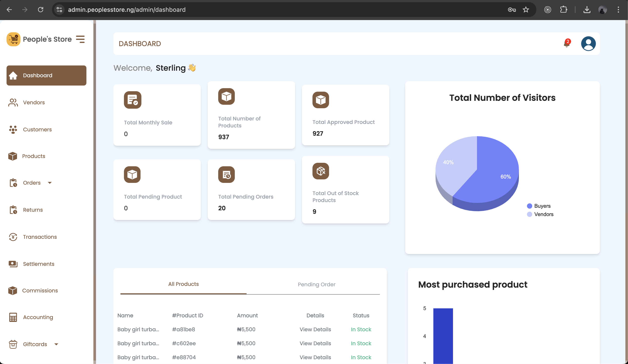View Details for product #c602ee
This screenshot has width=628, height=364.
point(315,343)
